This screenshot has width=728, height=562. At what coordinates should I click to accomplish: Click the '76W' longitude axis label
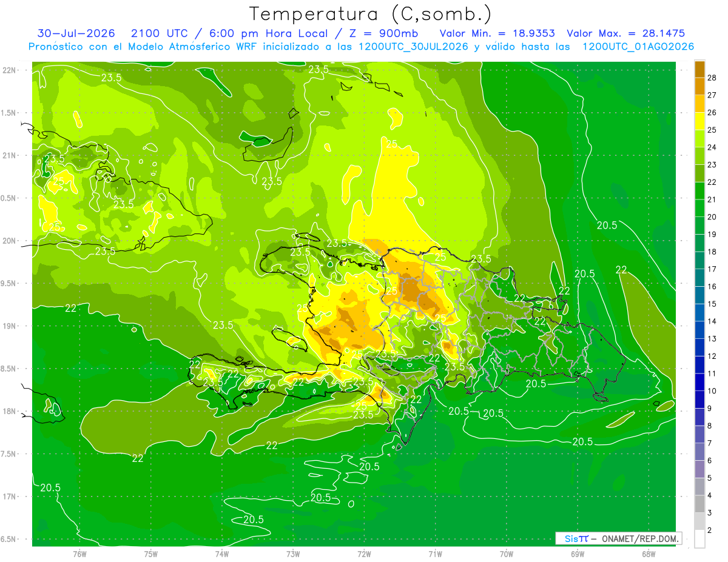[79, 554]
